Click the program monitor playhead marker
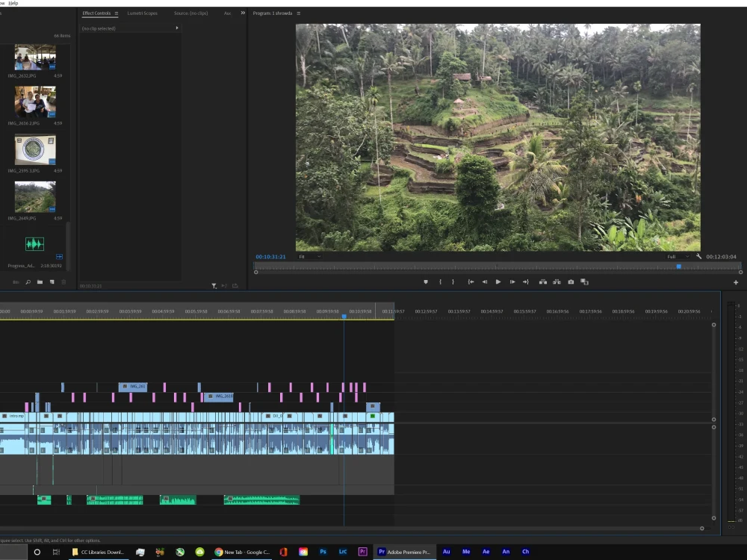This screenshot has width=747, height=560. [679, 267]
